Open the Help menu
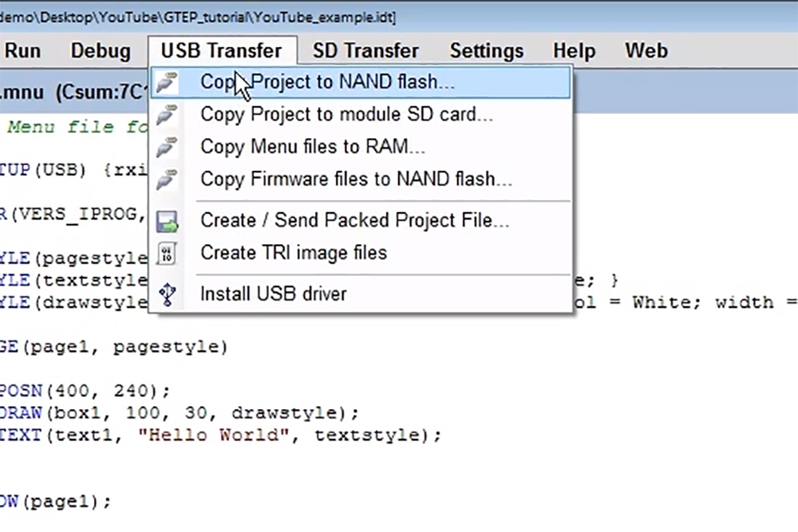The width and height of the screenshot is (798, 532). [574, 51]
